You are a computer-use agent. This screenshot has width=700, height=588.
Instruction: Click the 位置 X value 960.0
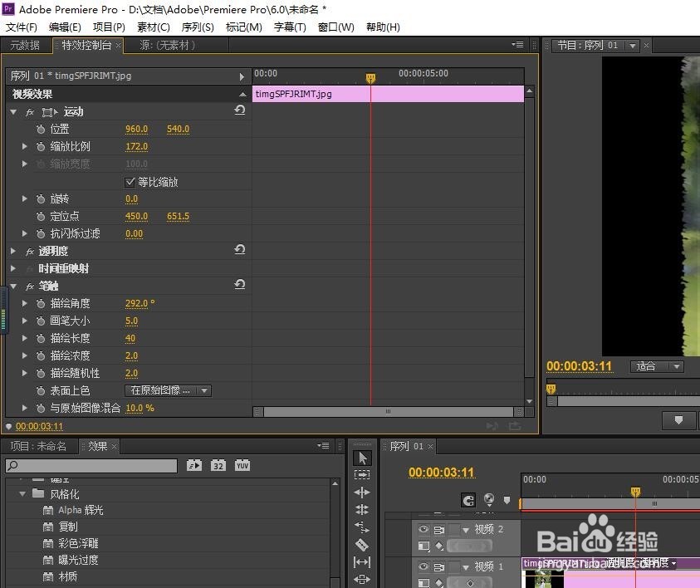coord(137,129)
